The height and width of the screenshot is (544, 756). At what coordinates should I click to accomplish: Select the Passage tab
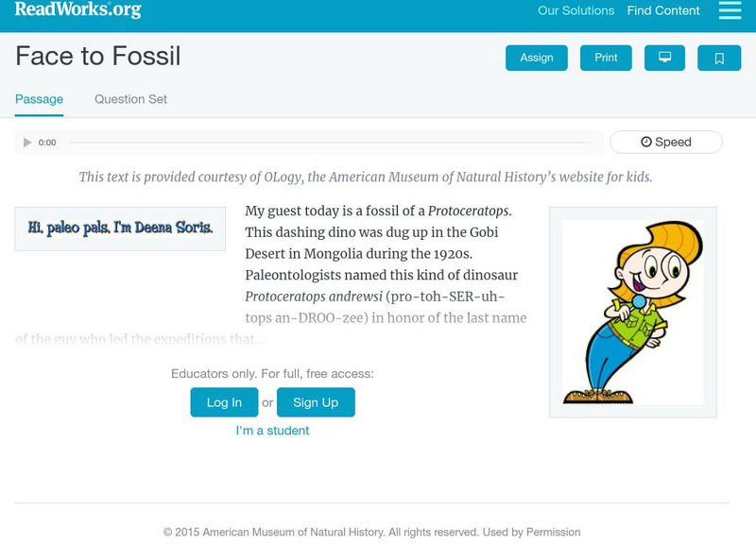pyautogui.click(x=39, y=99)
